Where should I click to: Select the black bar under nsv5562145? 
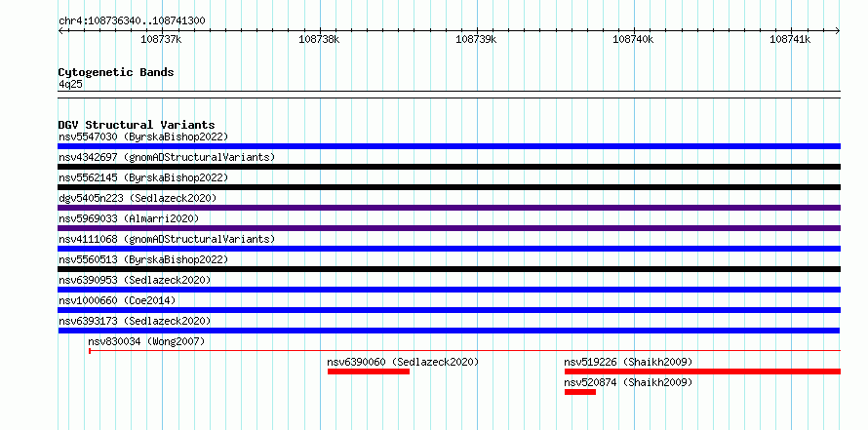pyautogui.click(x=449, y=187)
